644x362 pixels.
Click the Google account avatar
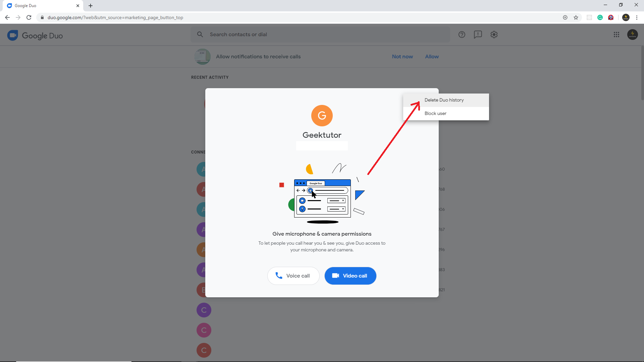(x=632, y=35)
